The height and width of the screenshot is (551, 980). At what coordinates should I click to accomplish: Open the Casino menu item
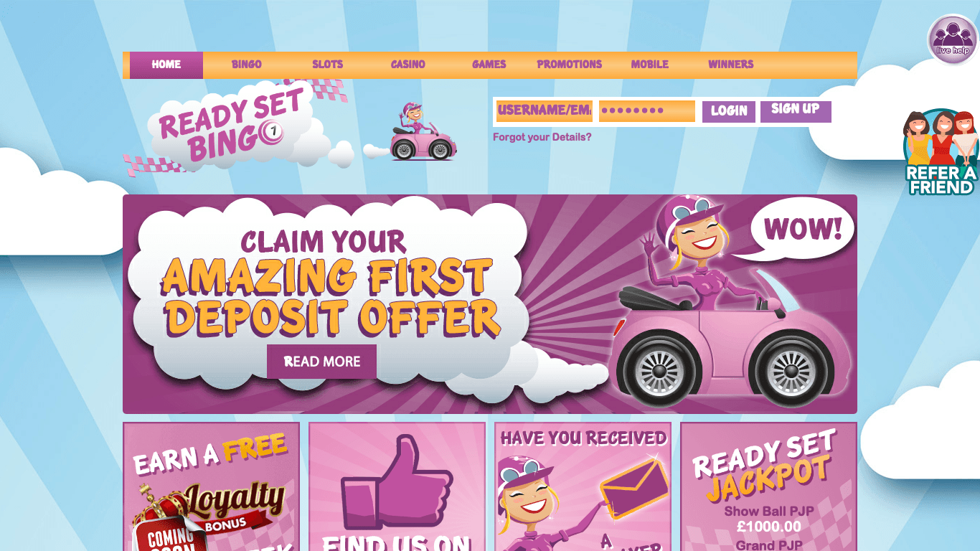[408, 65]
